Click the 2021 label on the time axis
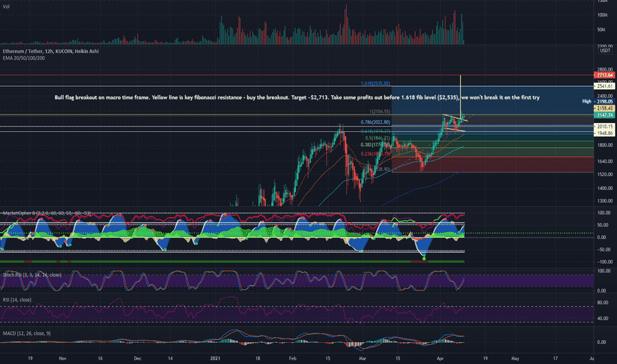617x364 pixels. click(x=215, y=359)
